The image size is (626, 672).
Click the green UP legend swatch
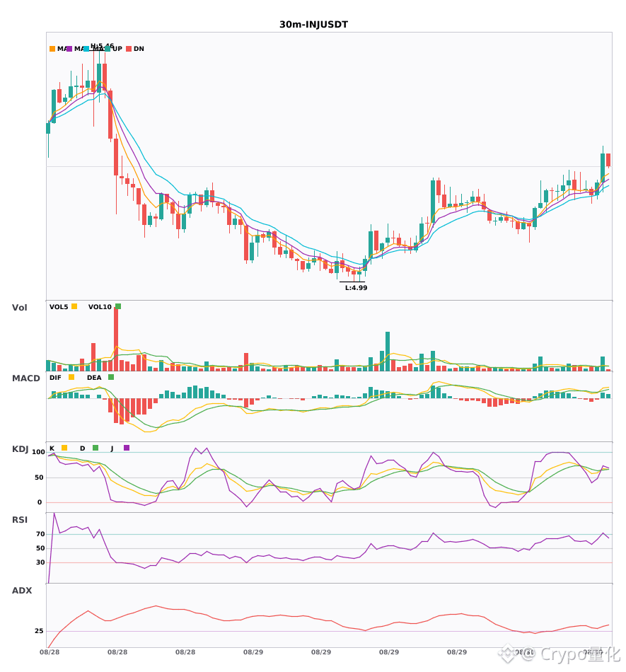click(108, 49)
